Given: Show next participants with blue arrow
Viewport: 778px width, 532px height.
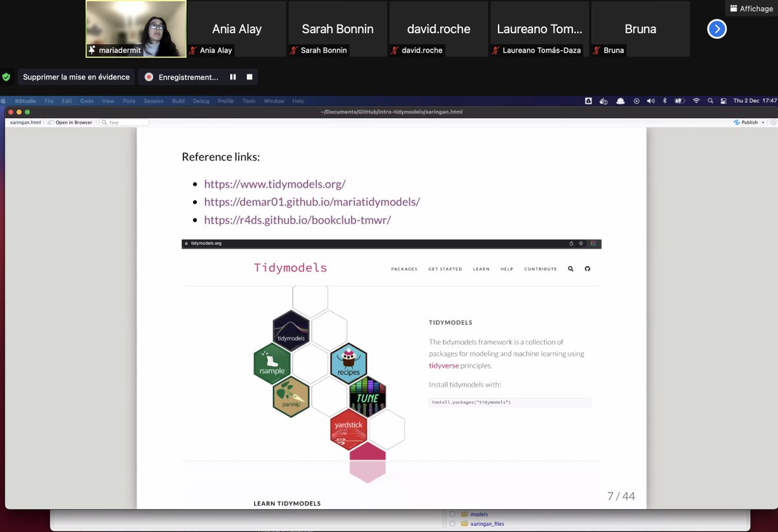Looking at the screenshot, I should [716, 29].
